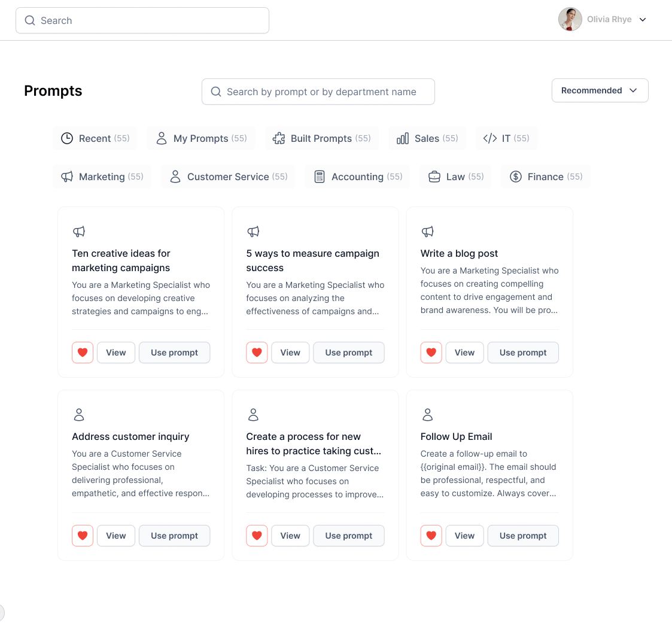Open the Recommended sort dropdown
The height and width of the screenshot is (638, 672).
[600, 90]
